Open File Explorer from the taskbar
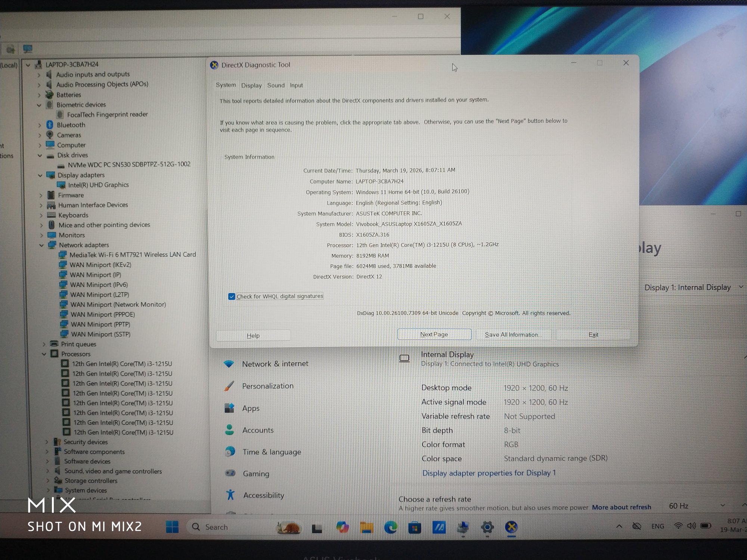Viewport: 747px width, 560px height. tap(366, 527)
